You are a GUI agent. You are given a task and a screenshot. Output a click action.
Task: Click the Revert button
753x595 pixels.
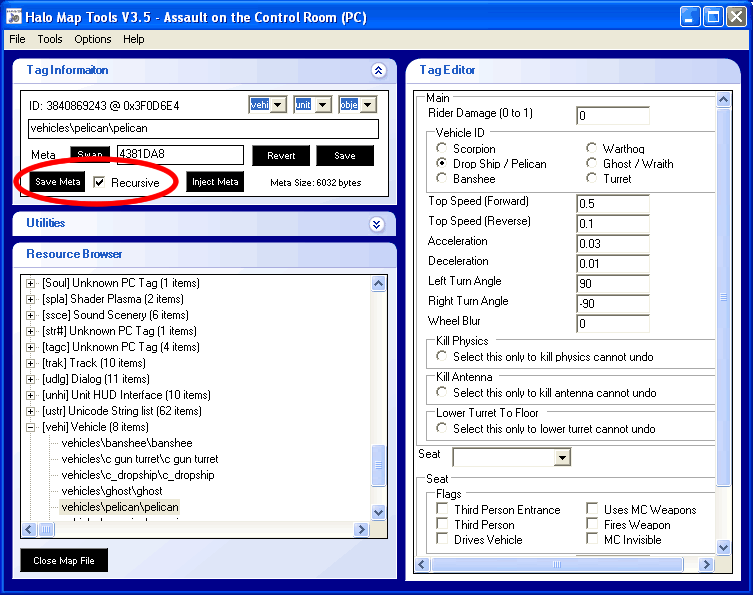click(280, 156)
